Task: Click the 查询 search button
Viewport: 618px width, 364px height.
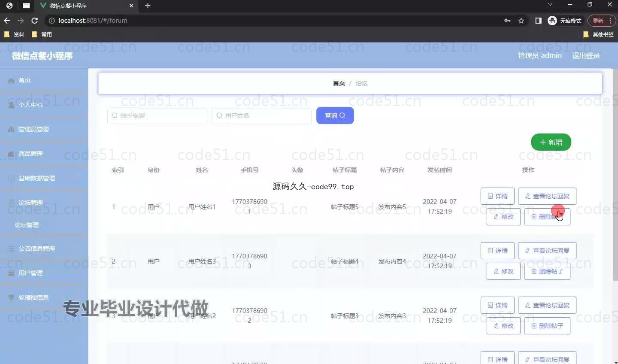Action: (335, 115)
